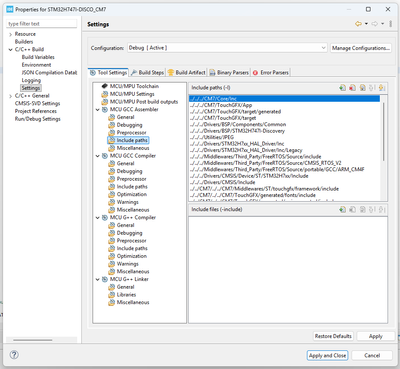Select MCU/MPU Settings entry
The image size is (400, 369).
coord(132,94)
